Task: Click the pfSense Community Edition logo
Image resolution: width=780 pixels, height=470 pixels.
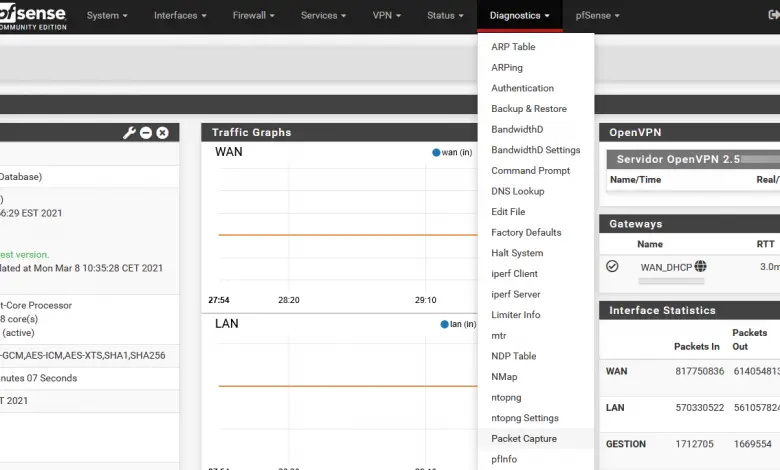Action: point(33,17)
